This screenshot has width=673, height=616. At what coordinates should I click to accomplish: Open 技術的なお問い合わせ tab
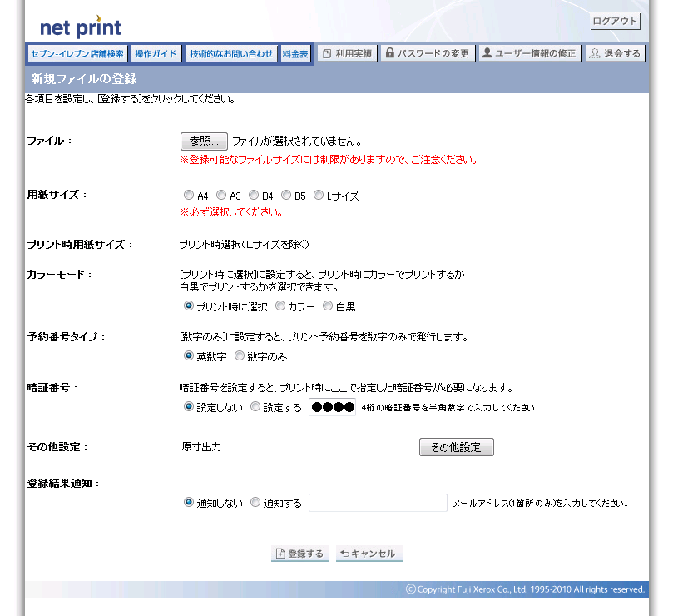tap(231, 54)
